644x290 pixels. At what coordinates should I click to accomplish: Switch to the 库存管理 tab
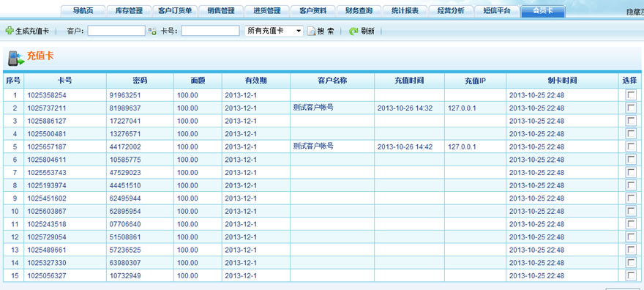(129, 12)
